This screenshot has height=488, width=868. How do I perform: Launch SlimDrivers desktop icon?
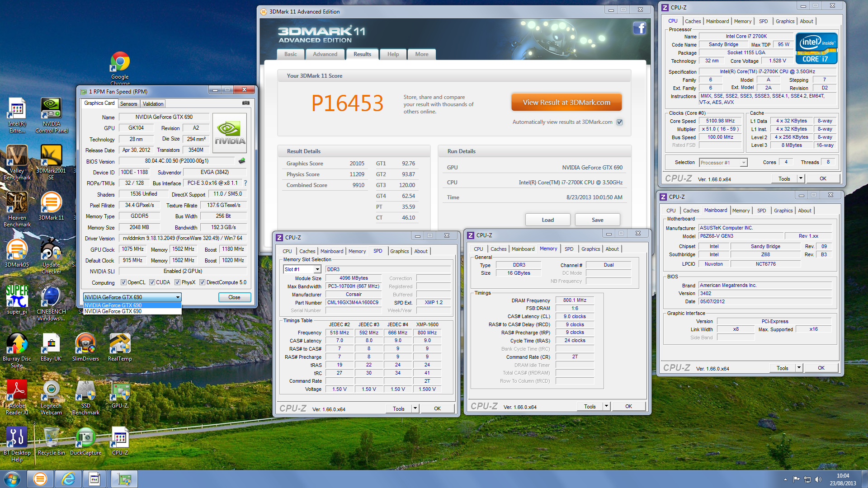coord(85,347)
